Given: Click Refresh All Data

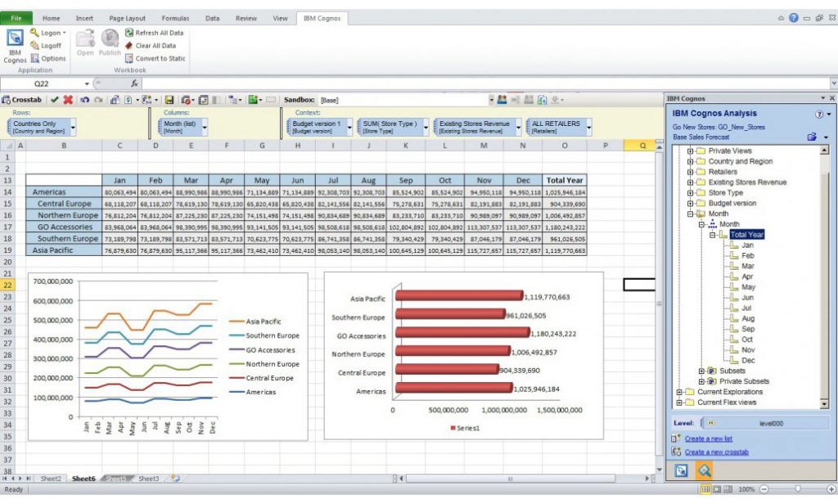Looking at the screenshot, I should coord(155,33).
